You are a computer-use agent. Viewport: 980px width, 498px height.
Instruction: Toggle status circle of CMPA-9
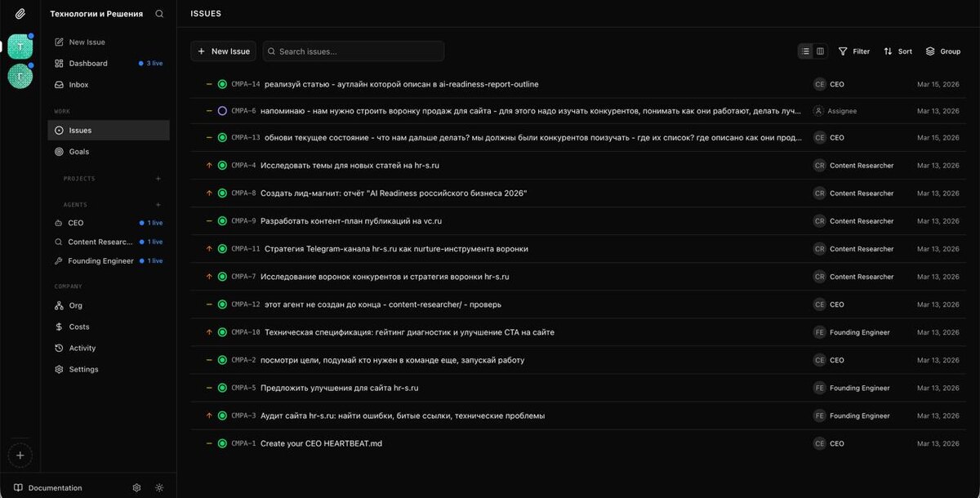click(222, 221)
